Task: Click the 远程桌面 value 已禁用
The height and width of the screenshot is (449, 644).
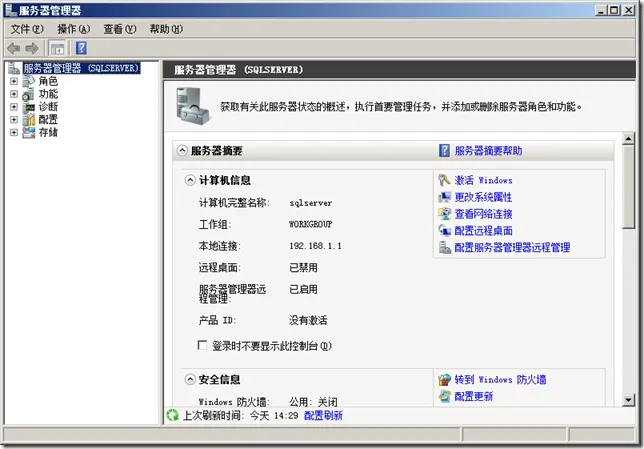Action: click(x=303, y=268)
